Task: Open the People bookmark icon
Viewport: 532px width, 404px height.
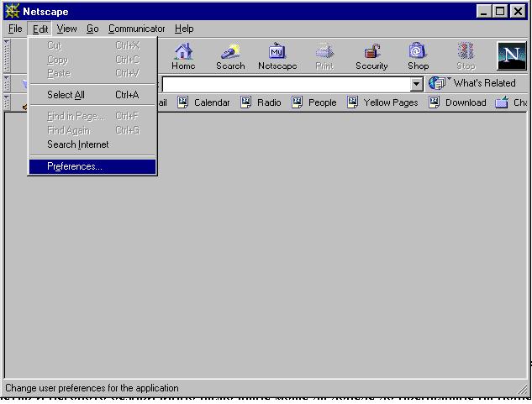Action: [x=297, y=102]
